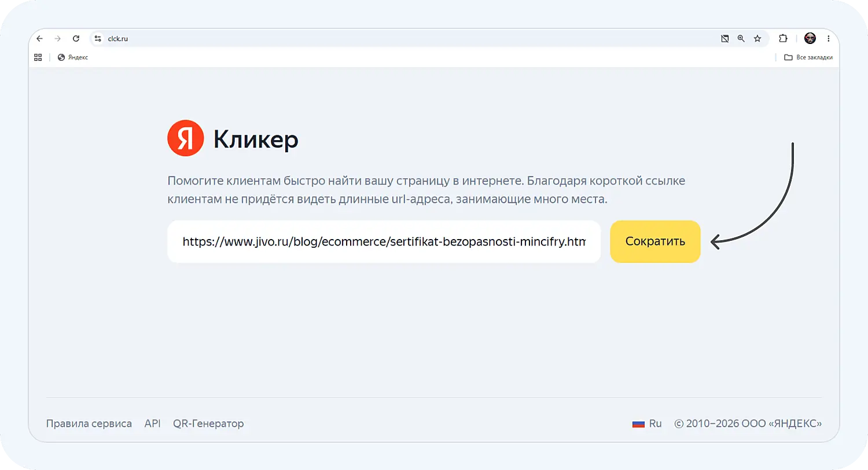
Task: Open site information icon in address bar
Action: [98, 39]
